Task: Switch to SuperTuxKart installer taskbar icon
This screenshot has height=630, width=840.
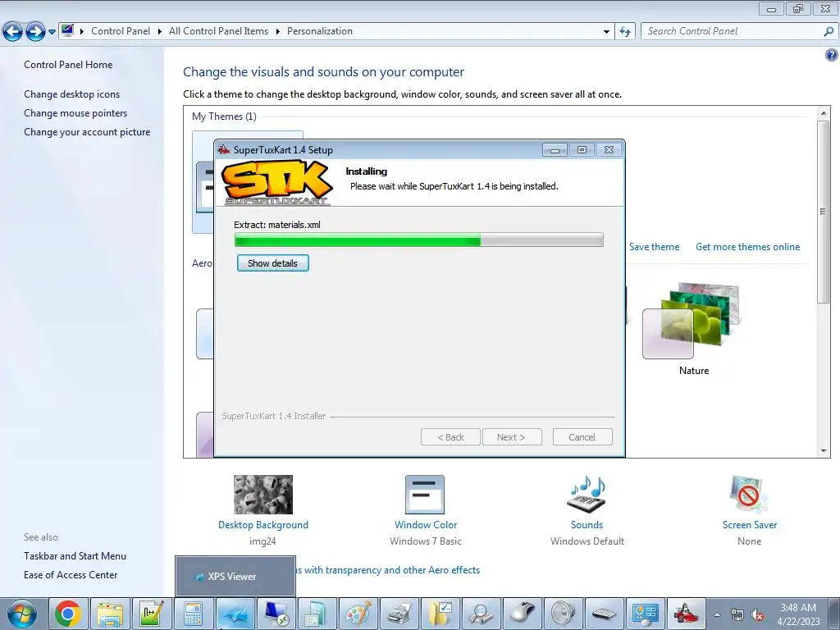Action: (687, 614)
